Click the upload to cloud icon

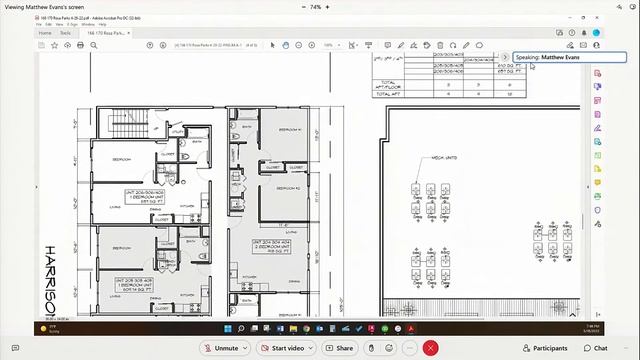pos(67,45)
